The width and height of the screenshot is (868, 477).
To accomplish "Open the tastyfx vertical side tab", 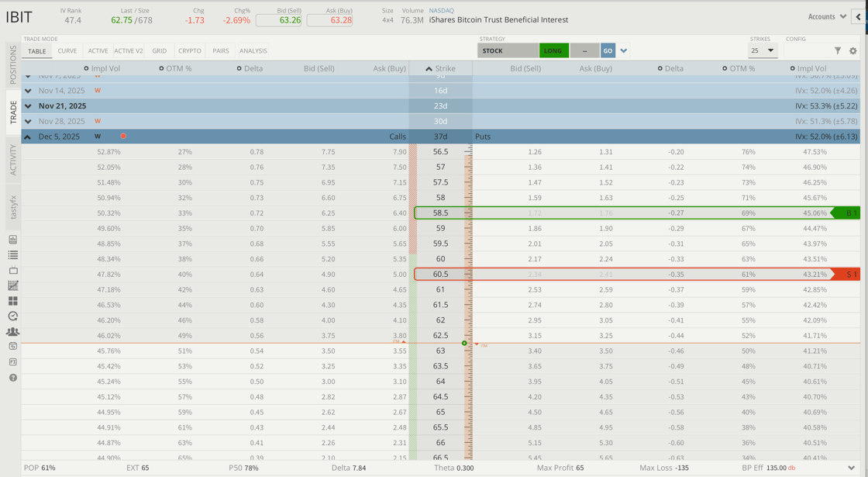I will (13, 207).
